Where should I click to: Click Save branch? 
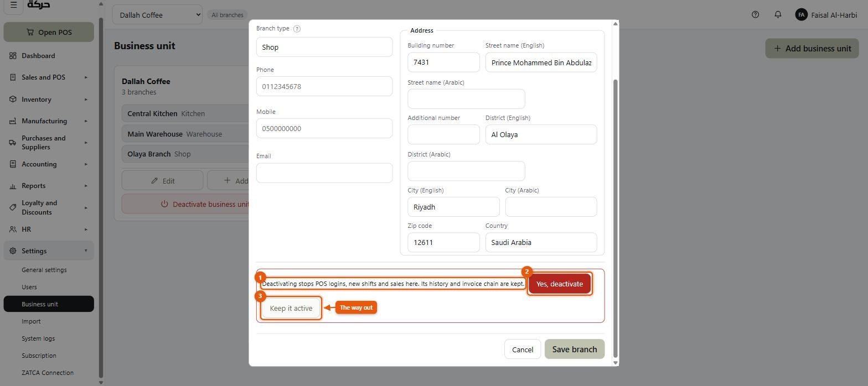click(x=575, y=350)
